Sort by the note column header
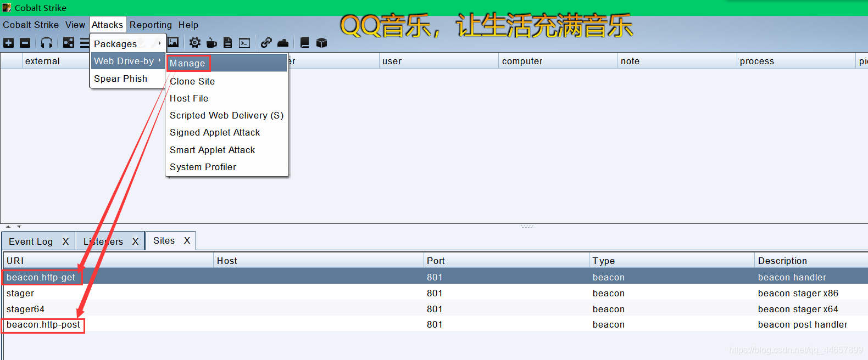Viewport: 868px width, 360px height. pos(677,61)
